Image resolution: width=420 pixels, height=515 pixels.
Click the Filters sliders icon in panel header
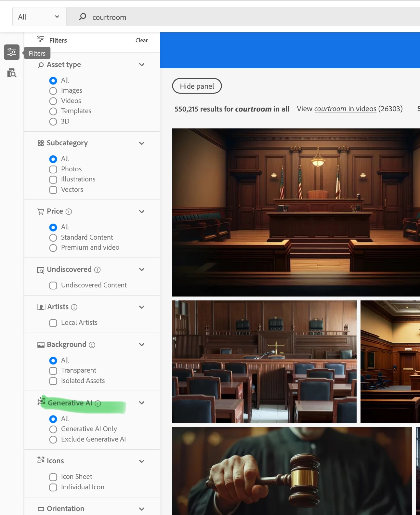40,39
